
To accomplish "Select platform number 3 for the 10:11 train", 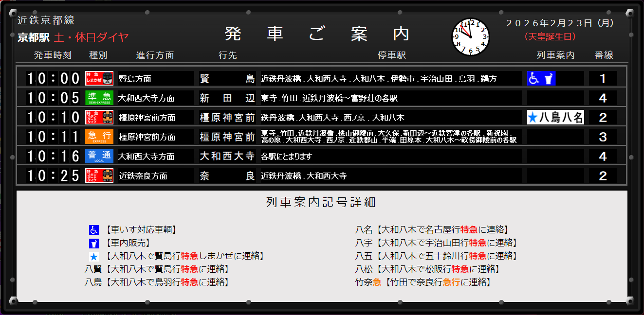I will pos(603,137).
